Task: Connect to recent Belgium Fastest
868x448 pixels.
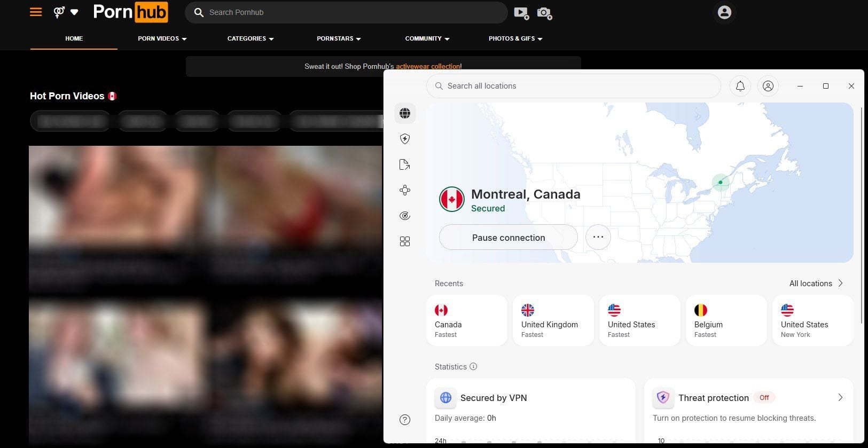Action: point(726,320)
